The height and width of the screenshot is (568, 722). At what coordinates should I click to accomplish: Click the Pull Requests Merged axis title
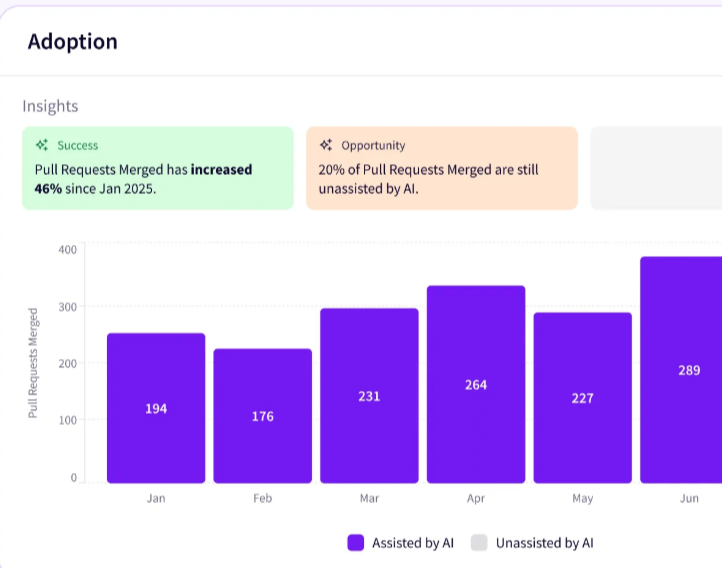point(33,363)
